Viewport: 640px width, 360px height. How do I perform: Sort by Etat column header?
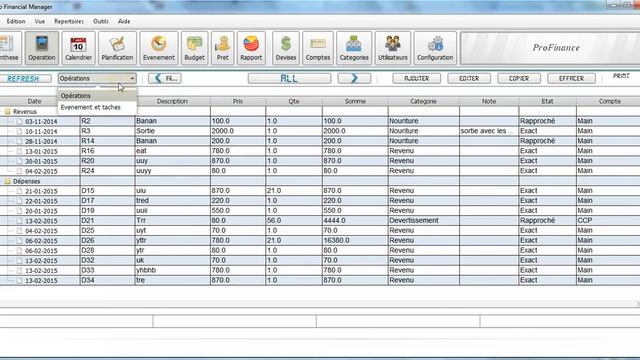click(x=547, y=101)
